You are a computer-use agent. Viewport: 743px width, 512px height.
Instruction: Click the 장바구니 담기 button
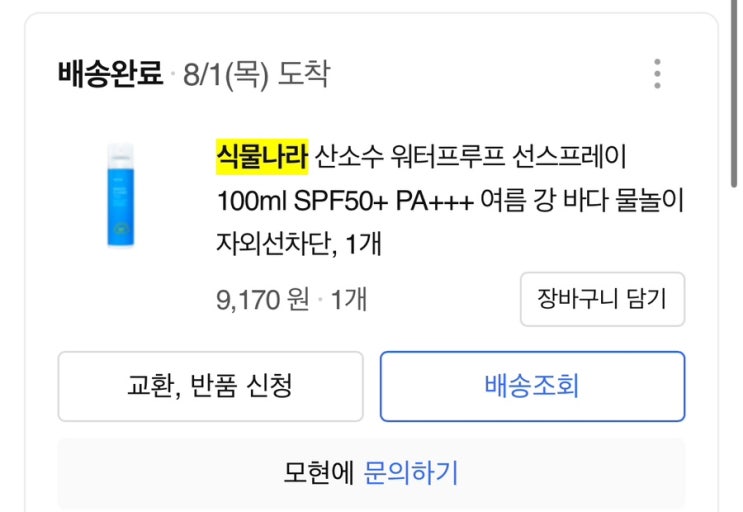pyautogui.click(x=602, y=298)
